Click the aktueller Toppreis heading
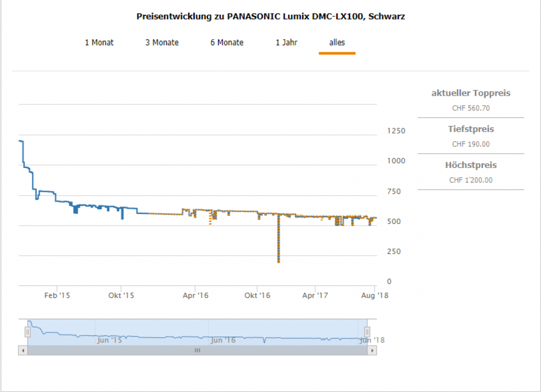541x392 pixels. coord(471,94)
